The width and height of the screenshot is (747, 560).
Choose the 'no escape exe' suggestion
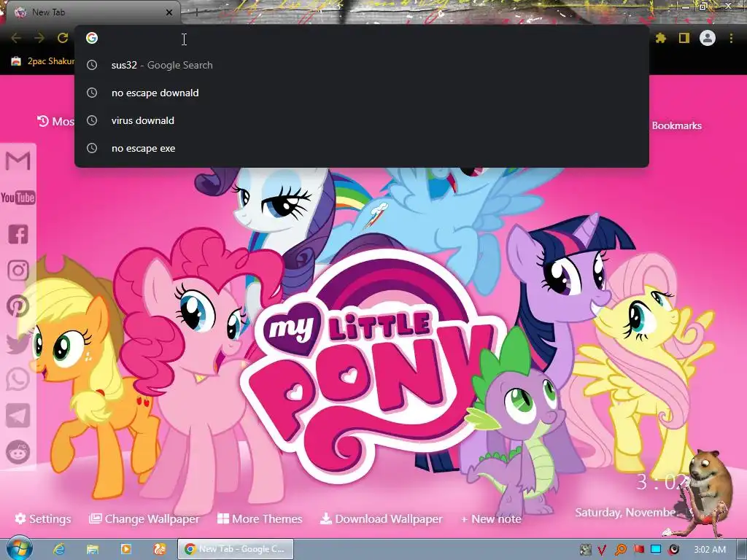click(362, 148)
